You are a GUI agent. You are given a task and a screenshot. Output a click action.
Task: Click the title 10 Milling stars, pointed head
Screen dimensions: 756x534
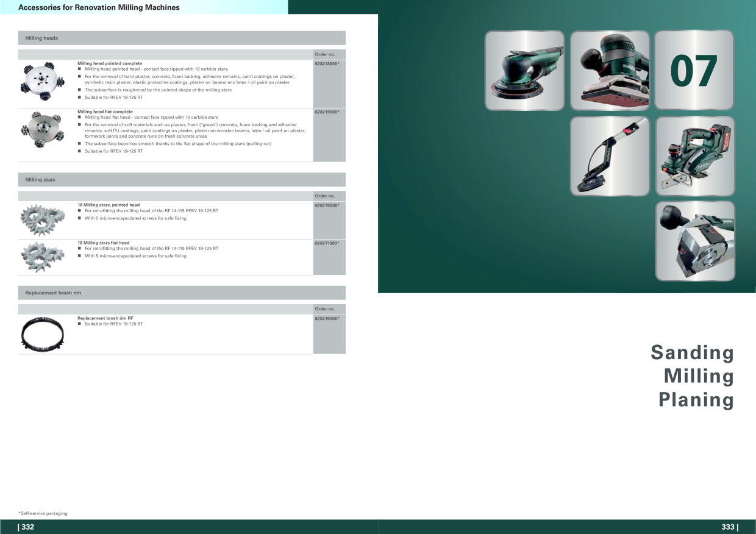109,205
